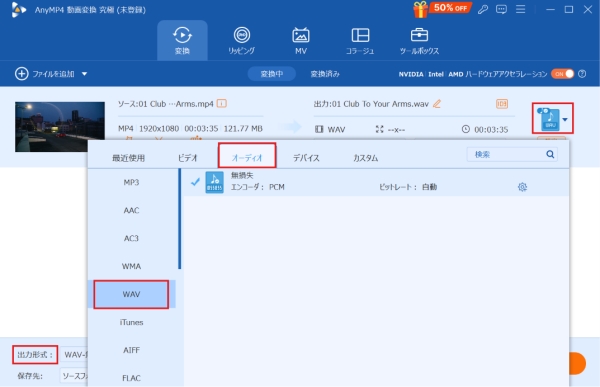Click the lossless audio preset icon
Image resolution: width=600 pixels, height=387 pixels.
[214, 183]
